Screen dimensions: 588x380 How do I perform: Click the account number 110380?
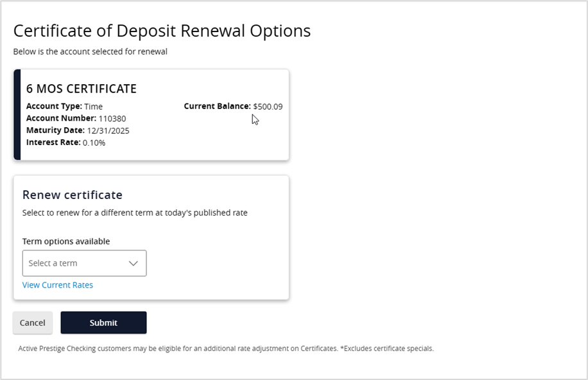tap(112, 118)
